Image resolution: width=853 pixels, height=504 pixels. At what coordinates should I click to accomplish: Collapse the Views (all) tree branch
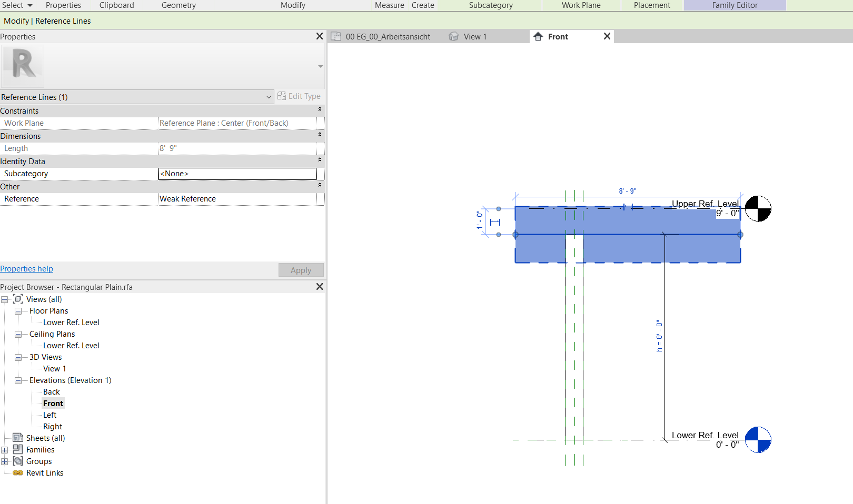coord(5,299)
